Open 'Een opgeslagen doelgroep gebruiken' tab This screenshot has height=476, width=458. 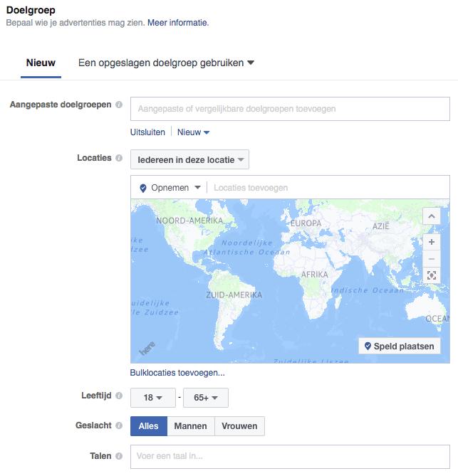[x=166, y=63]
